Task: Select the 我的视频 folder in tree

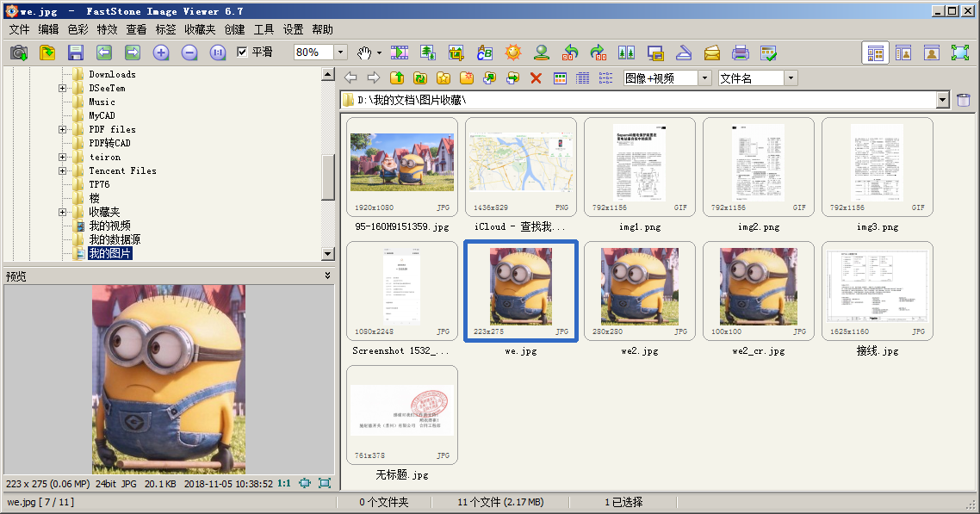Action: (109, 226)
